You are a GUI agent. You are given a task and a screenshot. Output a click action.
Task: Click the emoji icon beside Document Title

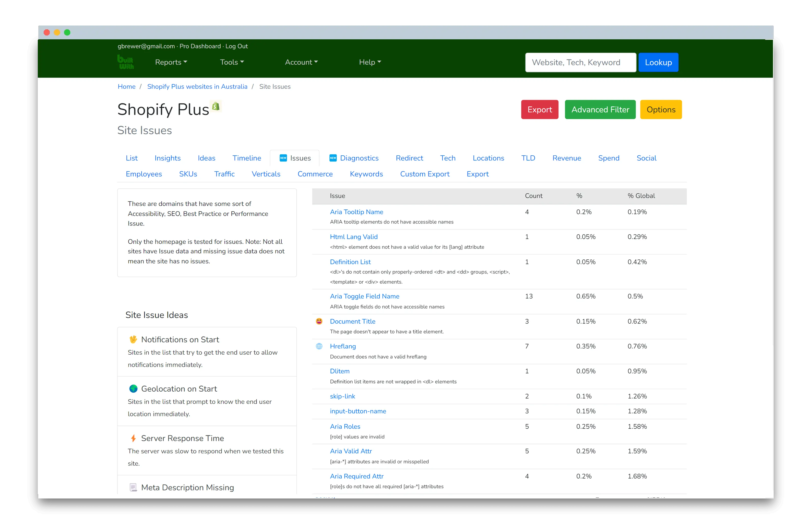tap(319, 321)
